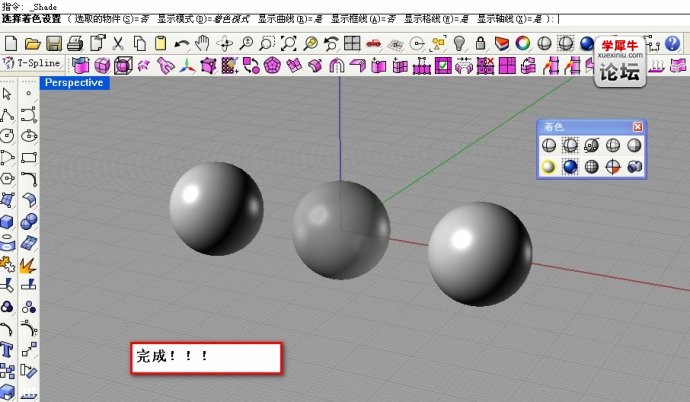Viewport: 690px width, 402px height.
Task: Click the command prompt input line
Action: tap(345, 19)
